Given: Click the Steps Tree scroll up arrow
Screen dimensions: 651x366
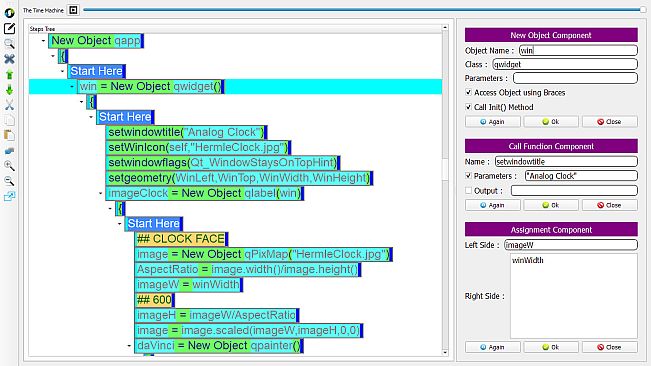Looking at the screenshot, I should 445,28.
